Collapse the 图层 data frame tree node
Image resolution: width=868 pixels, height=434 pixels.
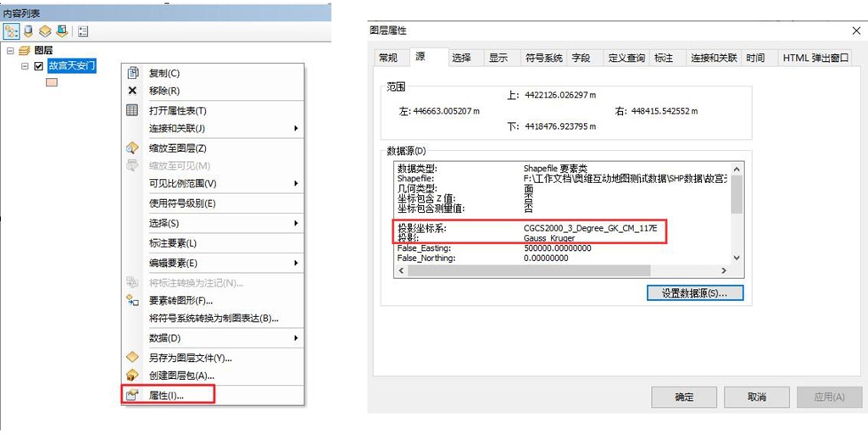[x=10, y=51]
